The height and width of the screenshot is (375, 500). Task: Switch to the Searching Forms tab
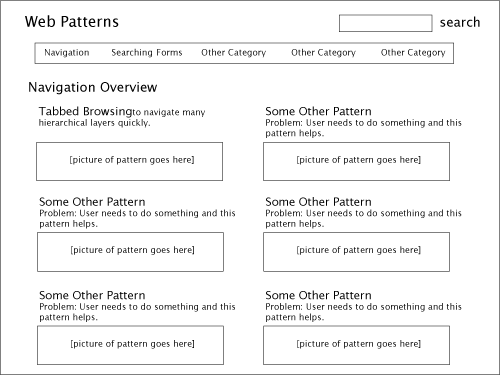[x=147, y=53]
